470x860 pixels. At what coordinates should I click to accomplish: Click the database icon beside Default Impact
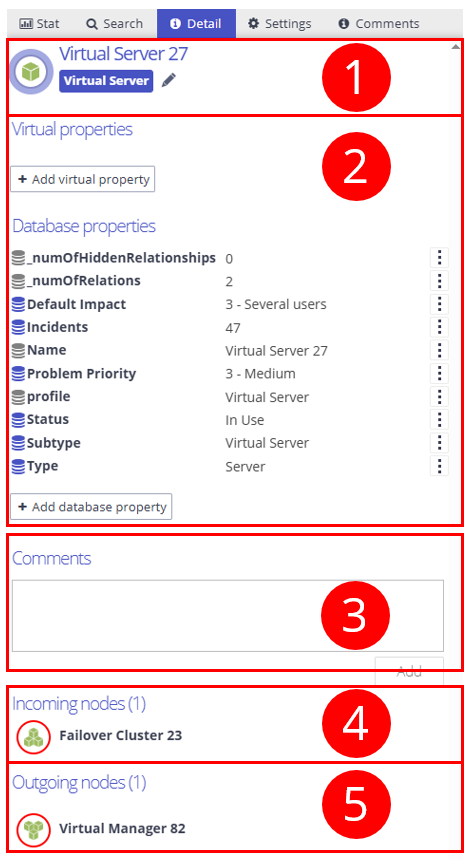point(18,304)
